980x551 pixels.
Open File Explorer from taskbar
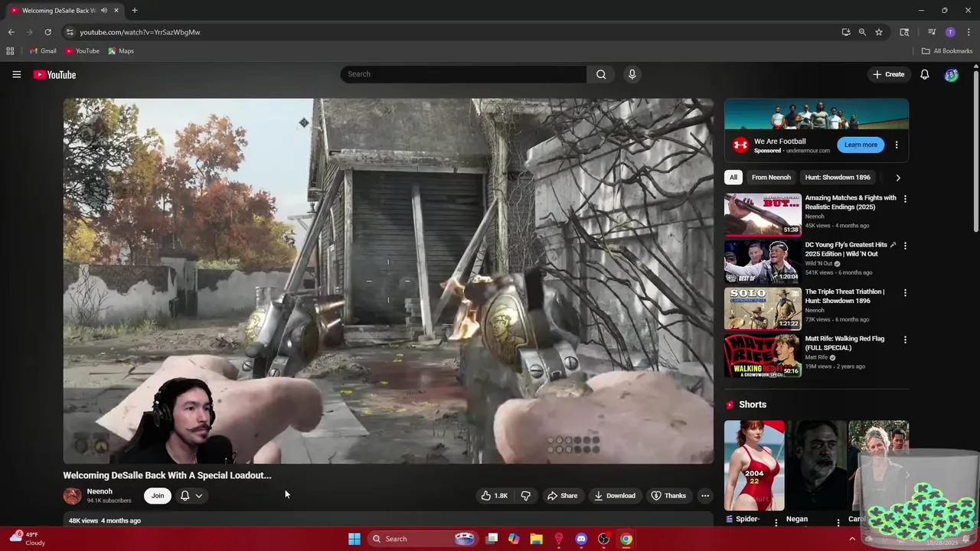pyautogui.click(x=536, y=539)
